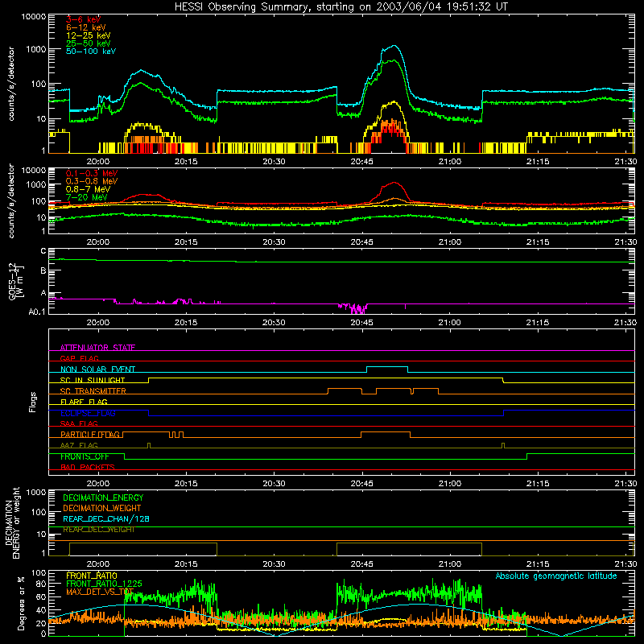
Task: Click the 0.1-0.3 MeV legend label
Action: (92, 173)
